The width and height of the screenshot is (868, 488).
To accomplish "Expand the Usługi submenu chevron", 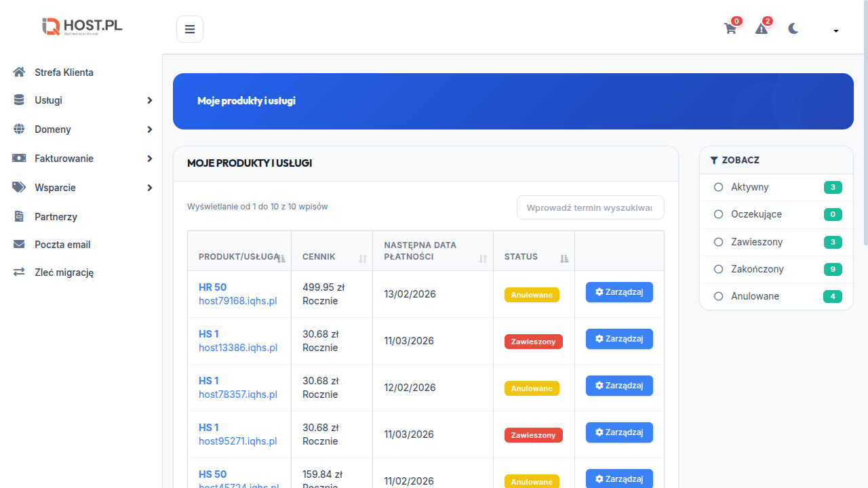I will 150,100.
